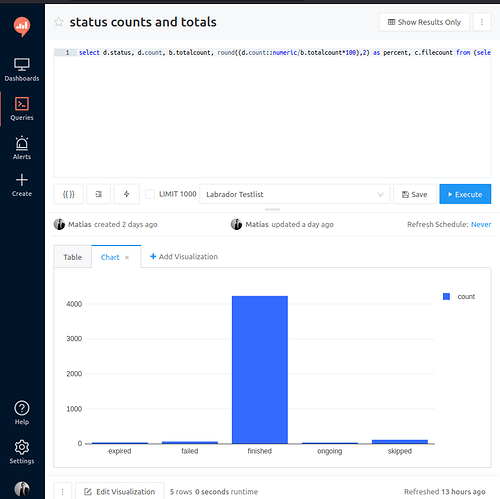Toggle the count series legend swatch

coord(446,296)
